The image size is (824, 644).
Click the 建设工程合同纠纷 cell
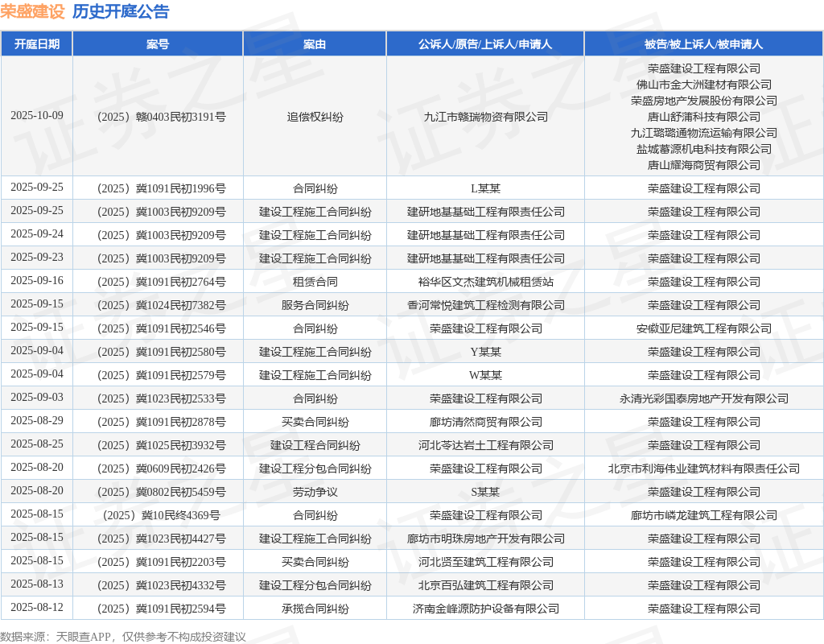(315, 445)
